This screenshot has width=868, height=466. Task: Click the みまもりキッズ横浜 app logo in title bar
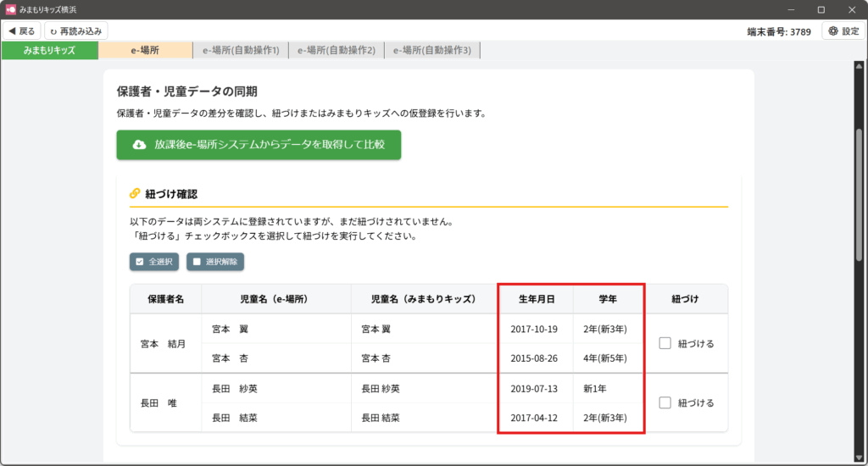pos(11,9)
